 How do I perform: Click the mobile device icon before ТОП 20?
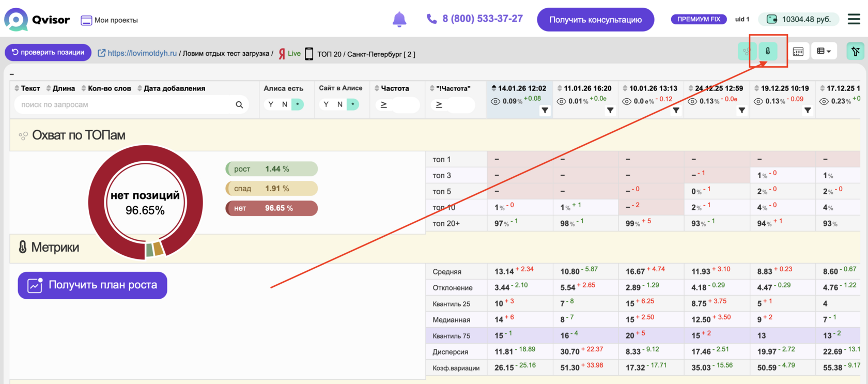[x=309, y=54]
